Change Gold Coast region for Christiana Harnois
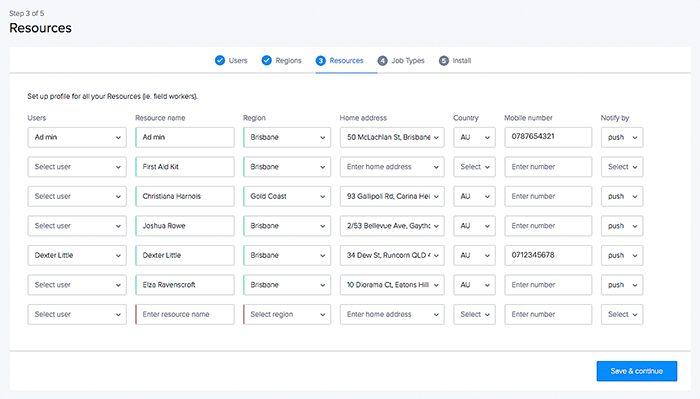Image resolution: width=700 pixels, height=399 pixels. click(287, 196)
